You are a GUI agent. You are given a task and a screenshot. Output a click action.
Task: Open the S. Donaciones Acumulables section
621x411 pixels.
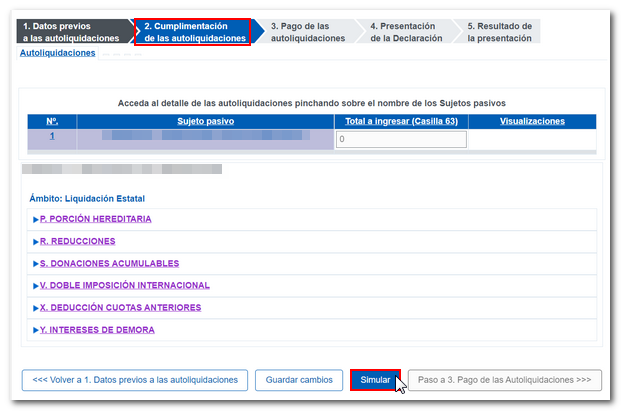(x=109, y=263)
